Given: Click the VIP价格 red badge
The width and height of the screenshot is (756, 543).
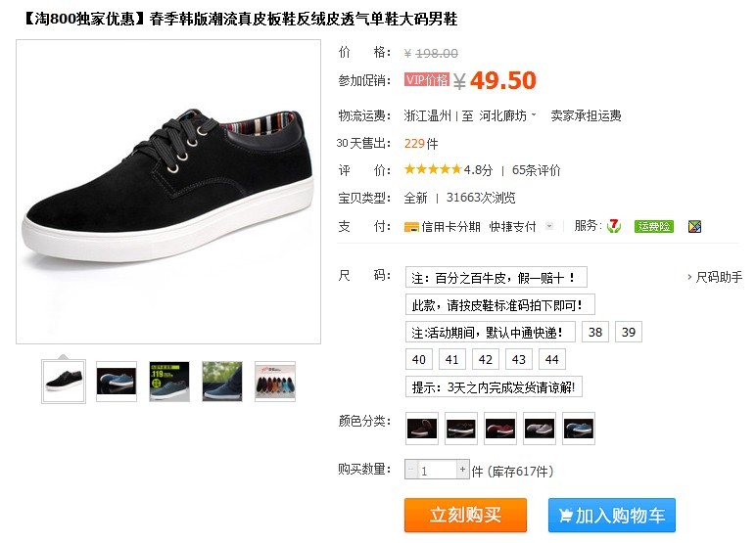Looking at the screenshot, I should pos(427,79).
